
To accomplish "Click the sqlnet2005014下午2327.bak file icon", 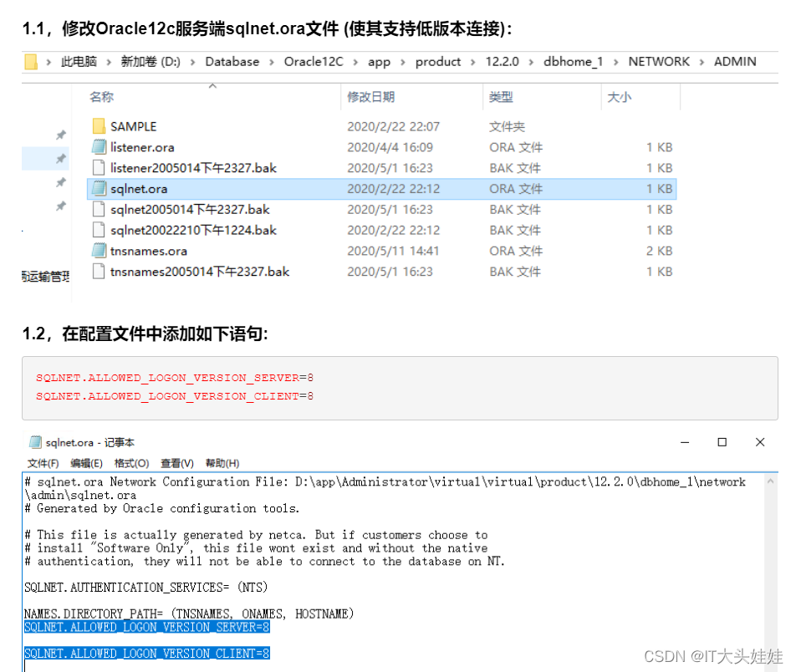I will click(99, 209).
